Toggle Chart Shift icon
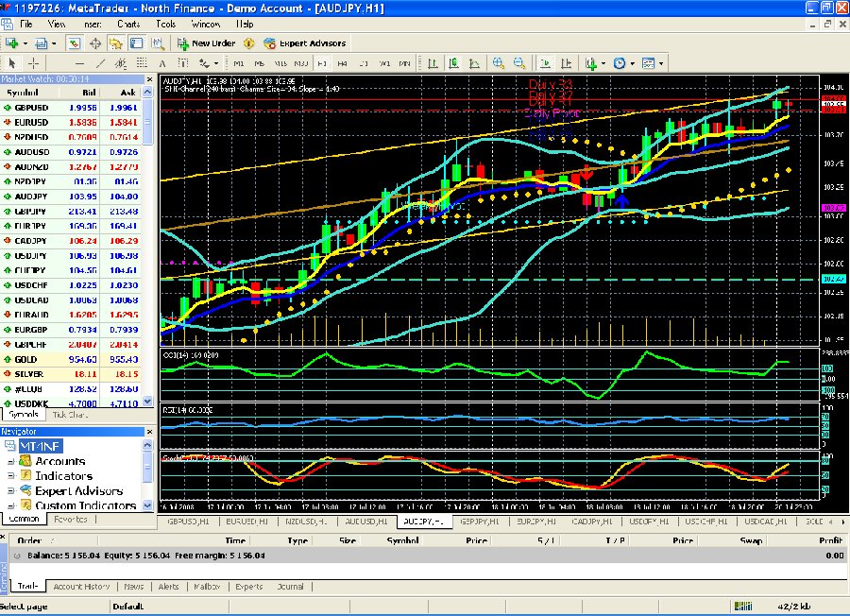The width and height of the screenshot is (850, 616). (567, 63)
